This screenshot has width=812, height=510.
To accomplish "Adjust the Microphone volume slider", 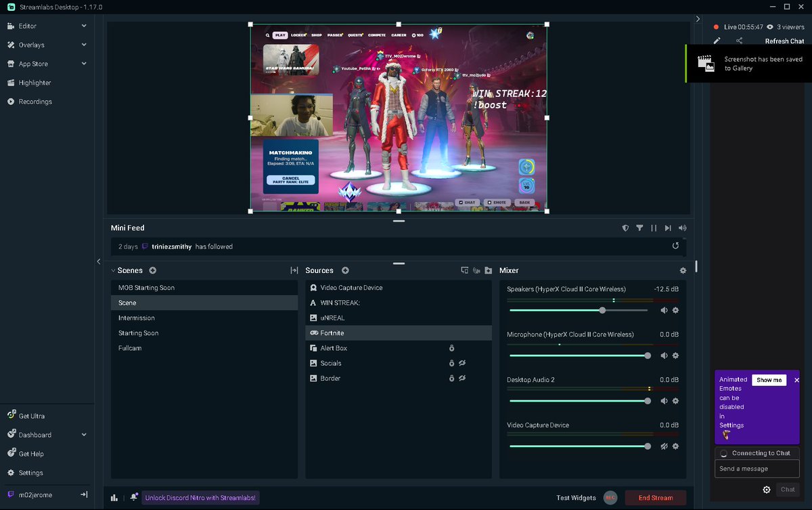I will click(579, 356).
